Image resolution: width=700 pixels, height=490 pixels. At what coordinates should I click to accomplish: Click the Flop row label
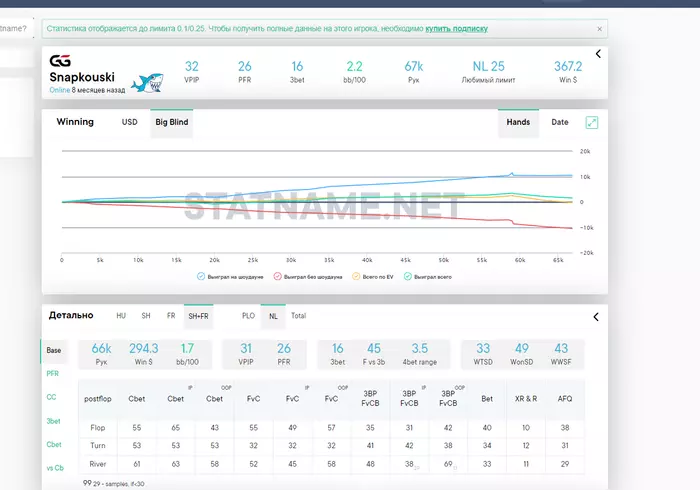pyautogui.click(x=98, y=428)
